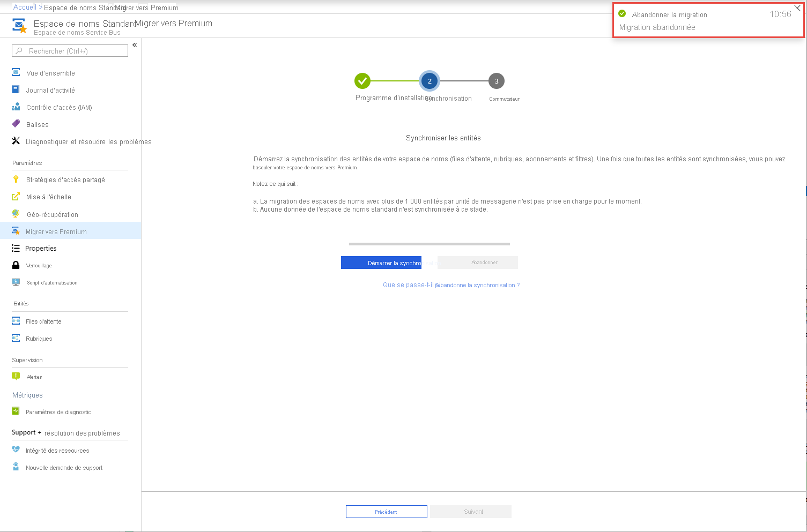This screenshot has height=532, width=807.
Task: Click the green check on the notification
Action: 622,13
